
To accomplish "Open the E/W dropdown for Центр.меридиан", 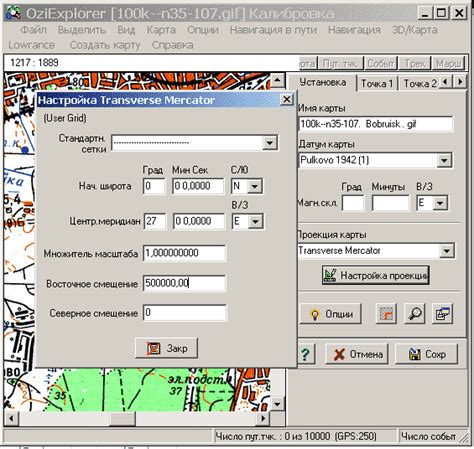I will coord(255,221).
